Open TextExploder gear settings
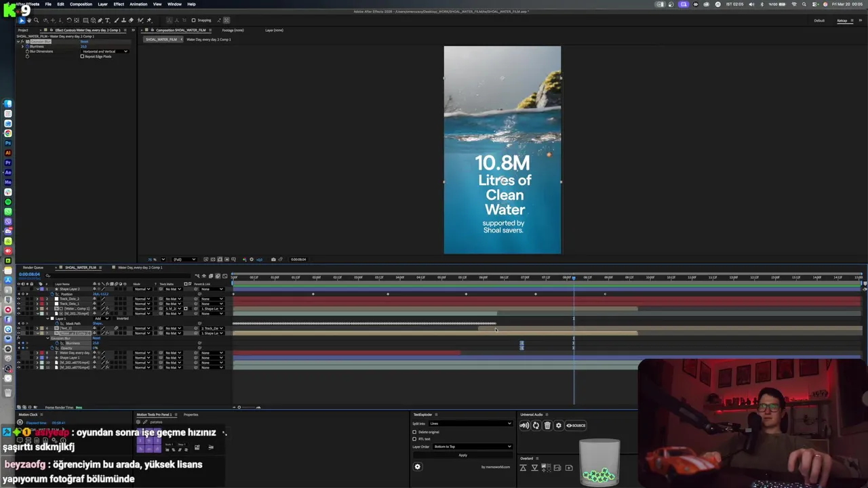This screenshot has height=488, width=868. 418,466
